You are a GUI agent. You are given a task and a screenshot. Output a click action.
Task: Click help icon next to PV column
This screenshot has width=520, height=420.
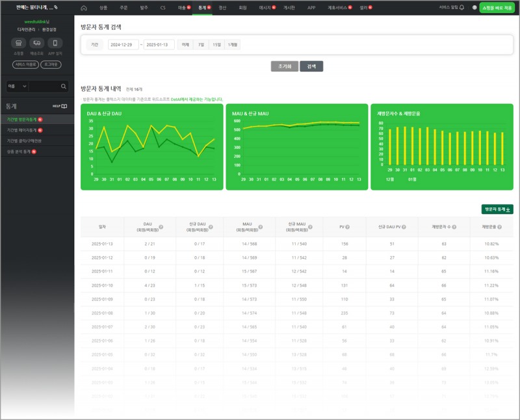click(348, 227)
